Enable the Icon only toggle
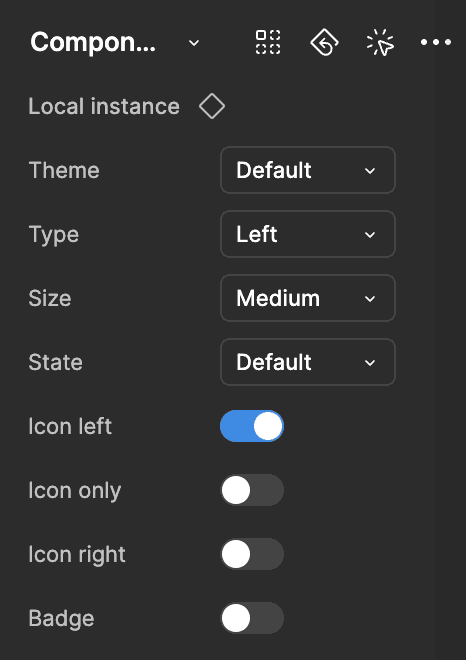 coord(252,490)
